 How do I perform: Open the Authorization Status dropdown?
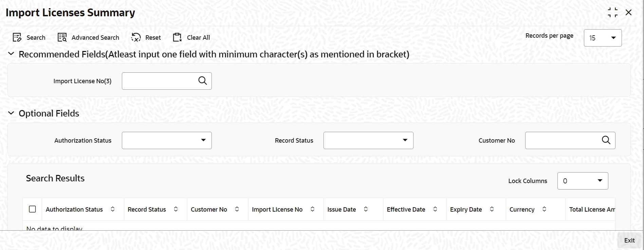click(x=167, y=140)
